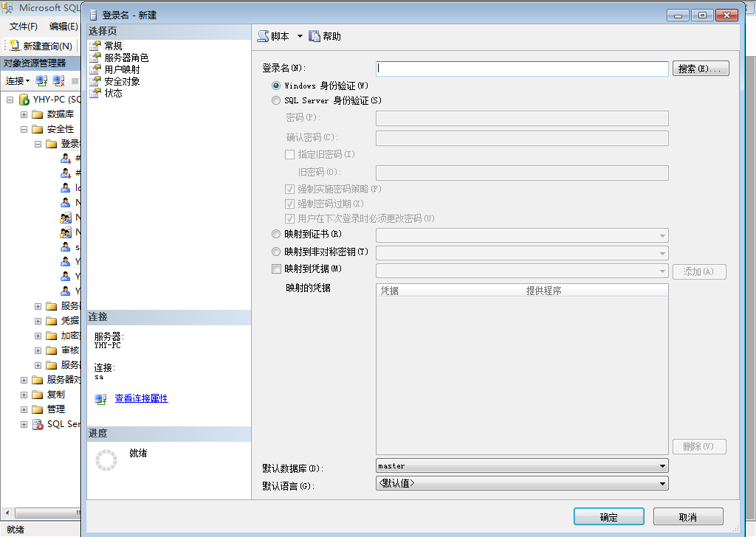Click the script (脚本) icon in dialog toolbar
Image resolution: width=756 pixels, height=537 pixels.
(263, 36)
